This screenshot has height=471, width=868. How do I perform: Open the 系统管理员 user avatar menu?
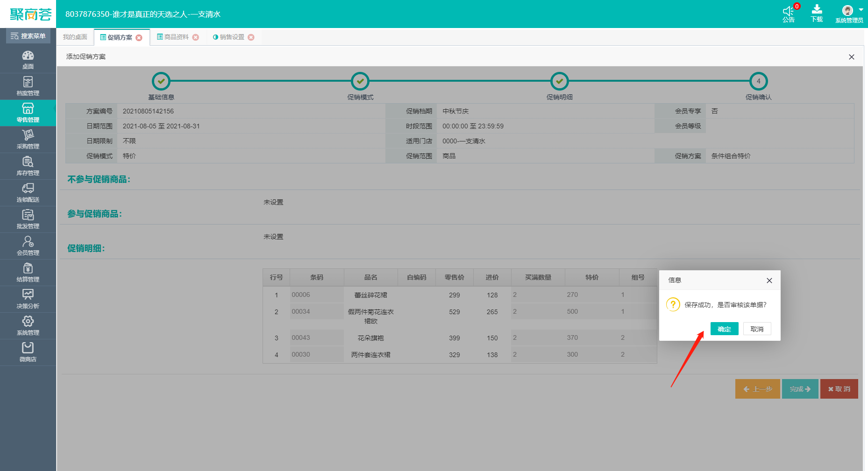[x=849, y=14]
